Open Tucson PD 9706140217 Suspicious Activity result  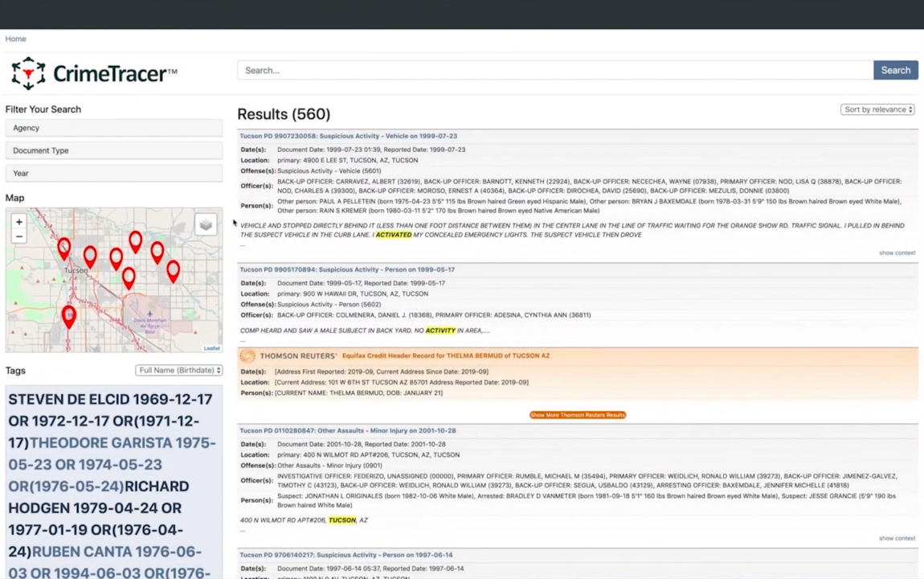pos(346,555)
